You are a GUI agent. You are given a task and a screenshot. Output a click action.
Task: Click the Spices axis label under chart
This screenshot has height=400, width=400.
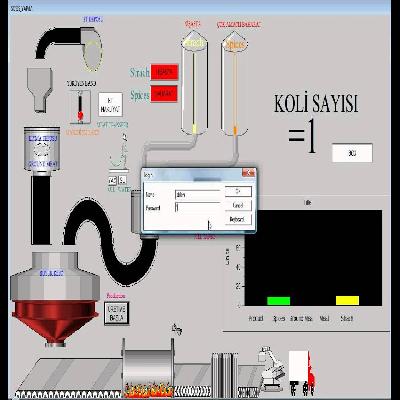pyautogui.click(x=279, y=318)
